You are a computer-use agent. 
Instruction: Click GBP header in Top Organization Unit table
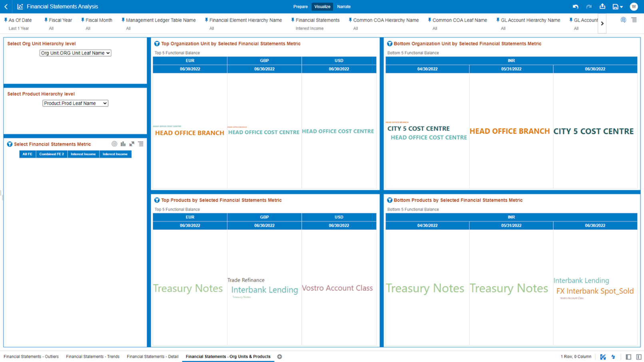pos(264,61)
